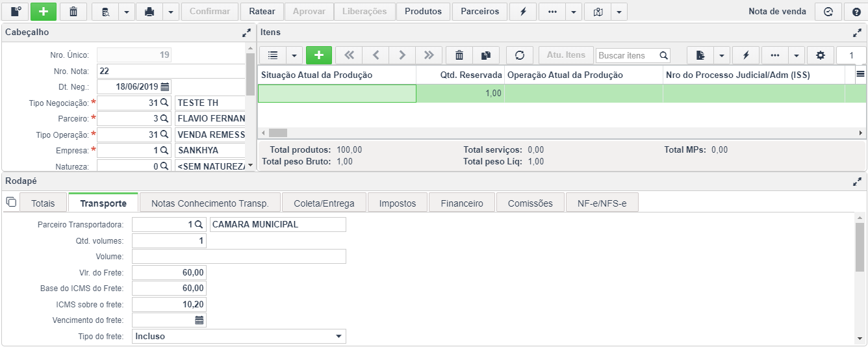Image resolution: width=868 pixels, height=347 pixels.
Task: Go to next item with right chevron
Action: click(x=402, y=55)
